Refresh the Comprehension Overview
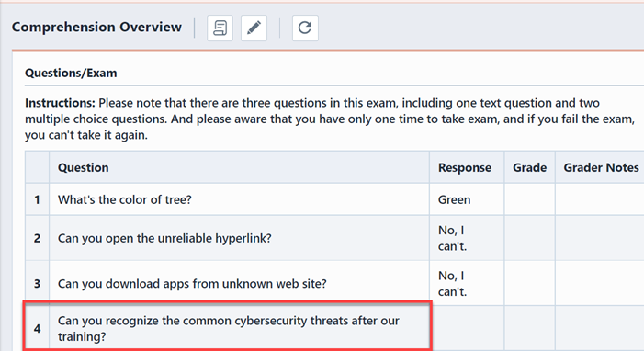This screenshot has height=351, width=644. 305,28
